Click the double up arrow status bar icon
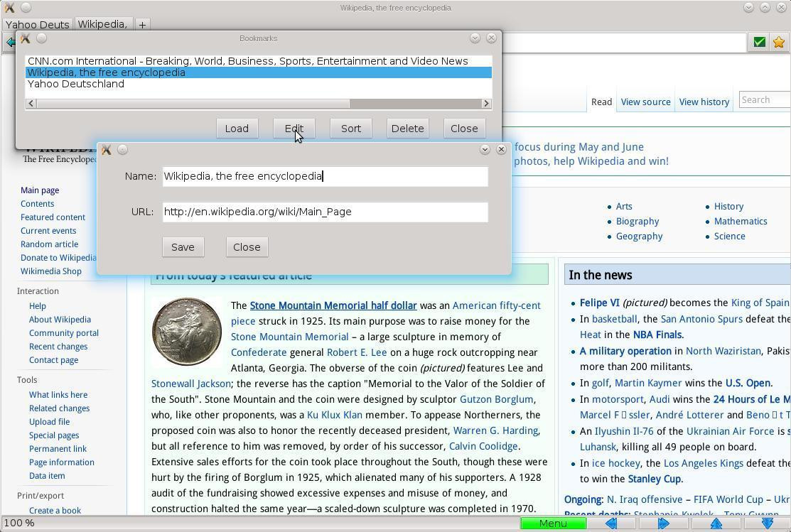The image size is (791, 532). click(x=716, y=524)
